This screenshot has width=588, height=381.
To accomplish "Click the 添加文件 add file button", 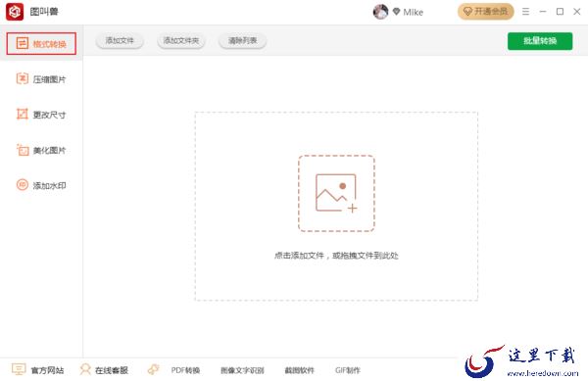I will pos(120,40).
